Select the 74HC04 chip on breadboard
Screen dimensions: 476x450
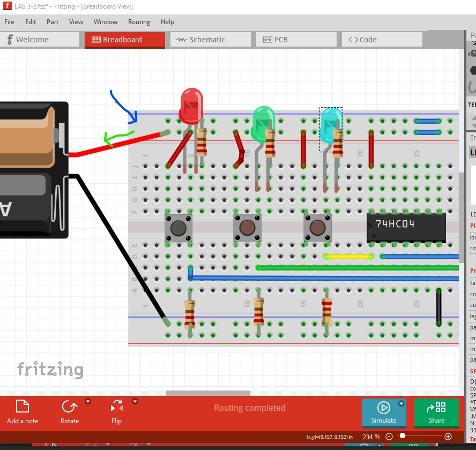pyautogui.click(x=406, y=227)
